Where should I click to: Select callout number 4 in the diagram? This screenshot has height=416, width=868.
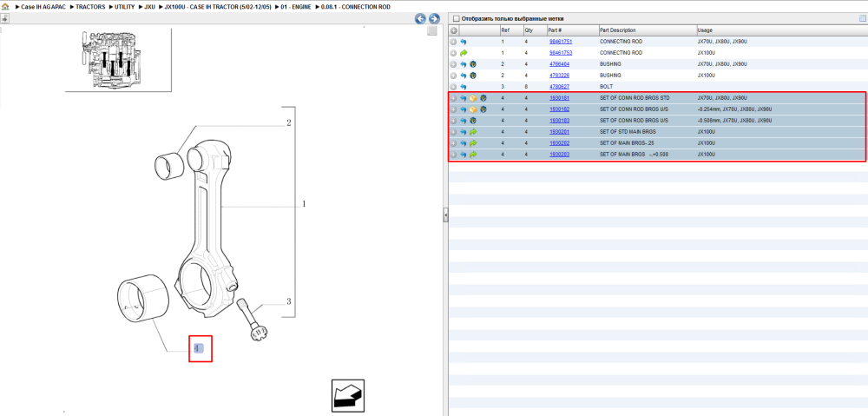tap(200, 348)
